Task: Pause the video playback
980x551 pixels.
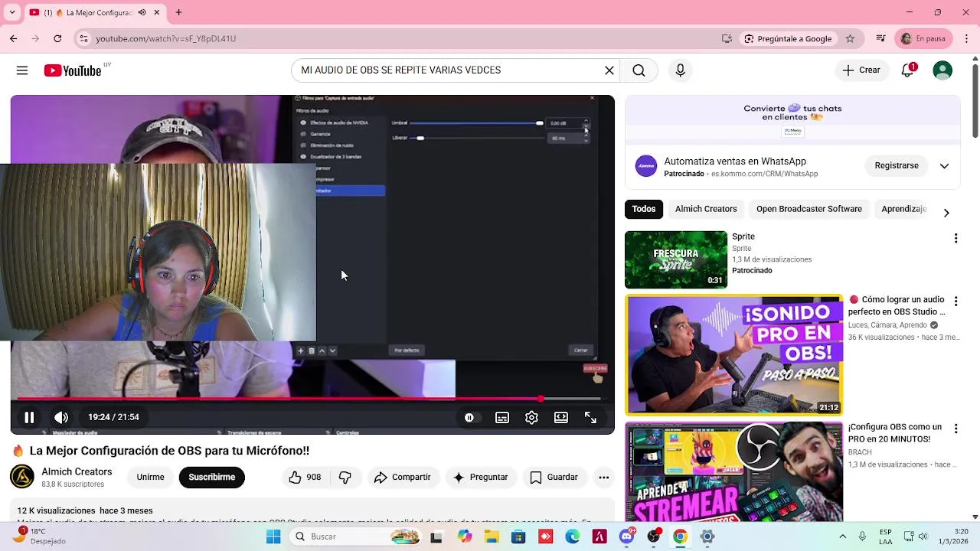Action: point(29,417)
